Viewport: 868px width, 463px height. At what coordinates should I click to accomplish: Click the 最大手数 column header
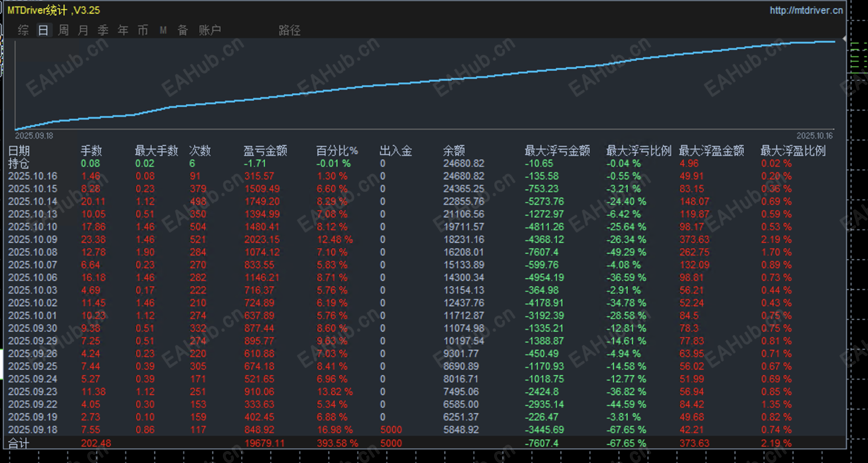click(x=156, y=151)
